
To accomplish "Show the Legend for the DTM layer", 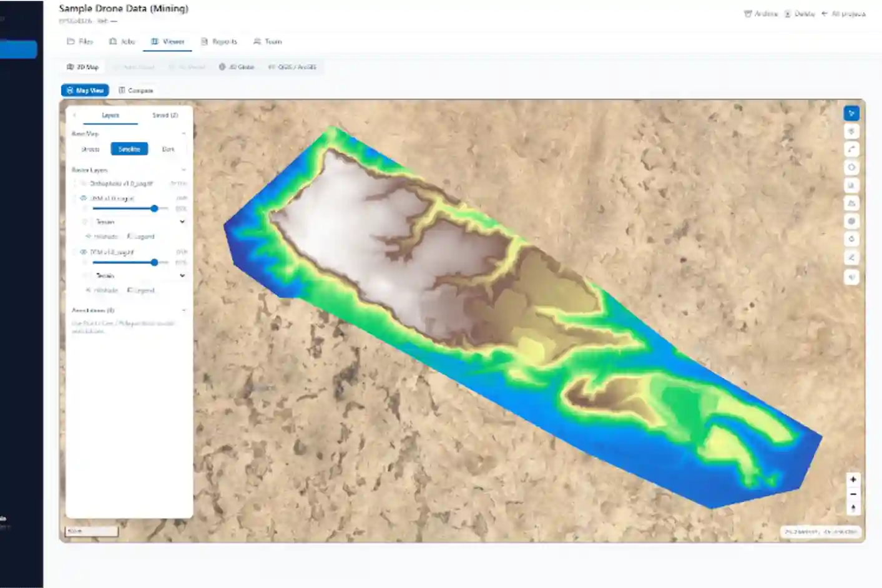I will coord(140,290).
